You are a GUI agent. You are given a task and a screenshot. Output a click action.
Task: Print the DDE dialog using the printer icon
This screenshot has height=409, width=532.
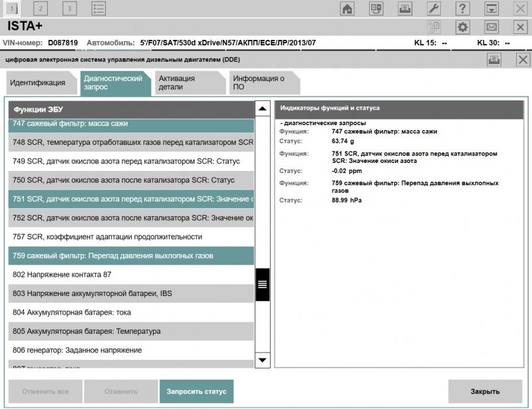tap(494, 60)
